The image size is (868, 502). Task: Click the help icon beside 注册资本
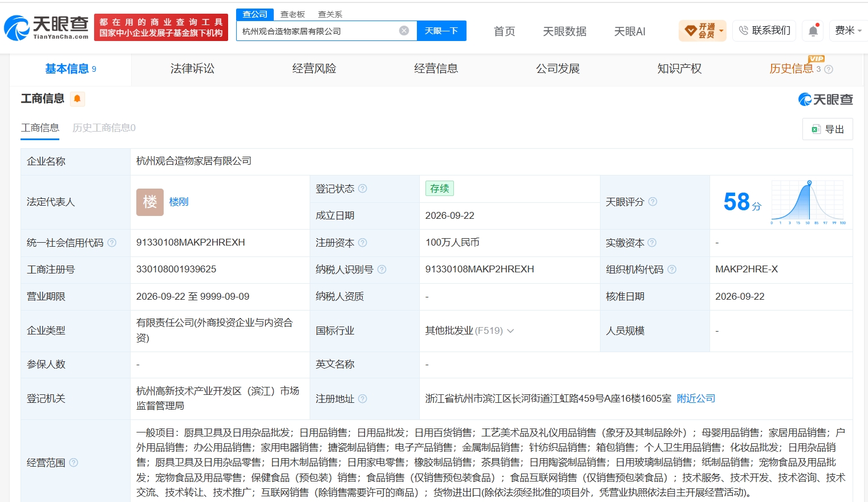click(x=363, y=243)
